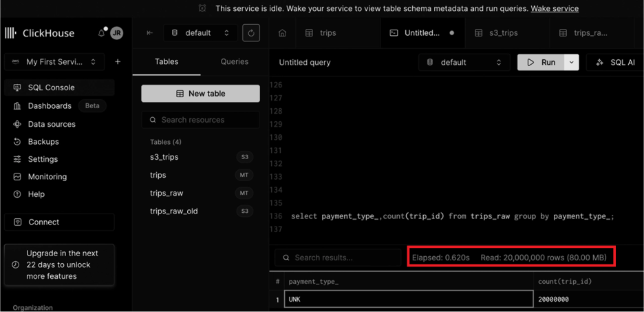
Task: Run the query
Action: [x=541, y=63]
